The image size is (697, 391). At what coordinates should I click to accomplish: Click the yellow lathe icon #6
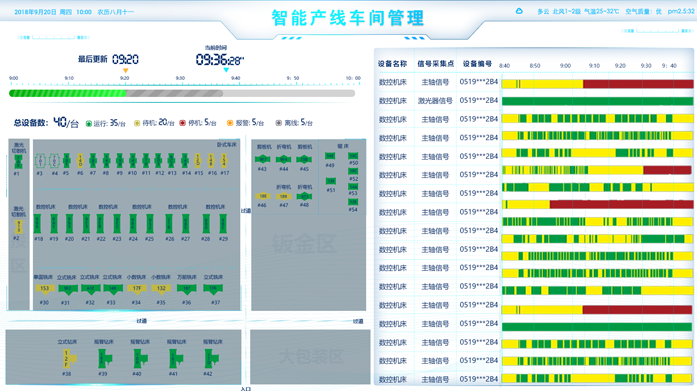pos(80,160)
